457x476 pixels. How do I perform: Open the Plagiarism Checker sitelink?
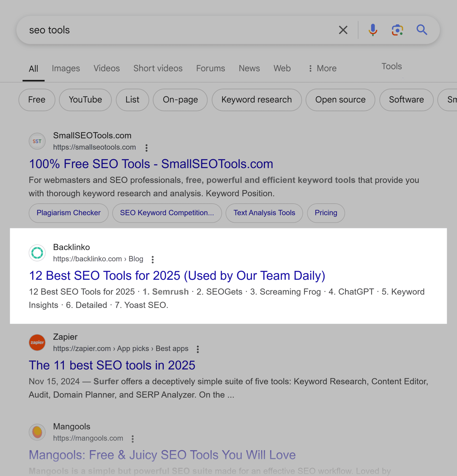tap(69, 213)
